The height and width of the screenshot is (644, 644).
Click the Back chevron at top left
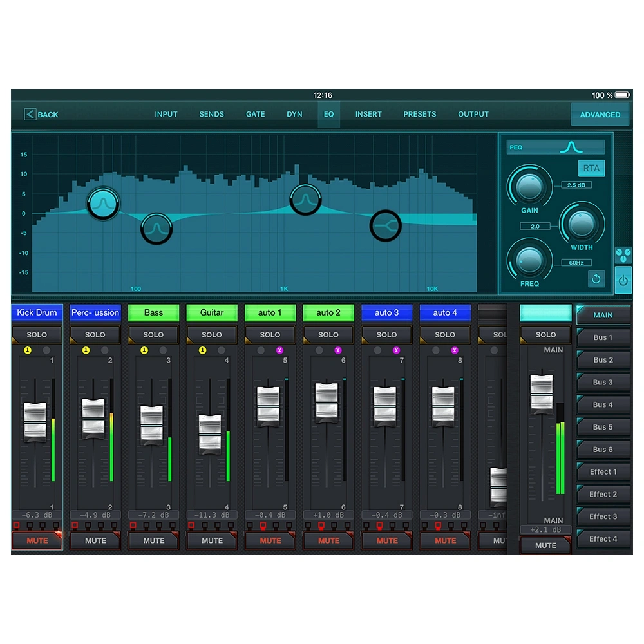pyautogui.click(x=30, y=114)
